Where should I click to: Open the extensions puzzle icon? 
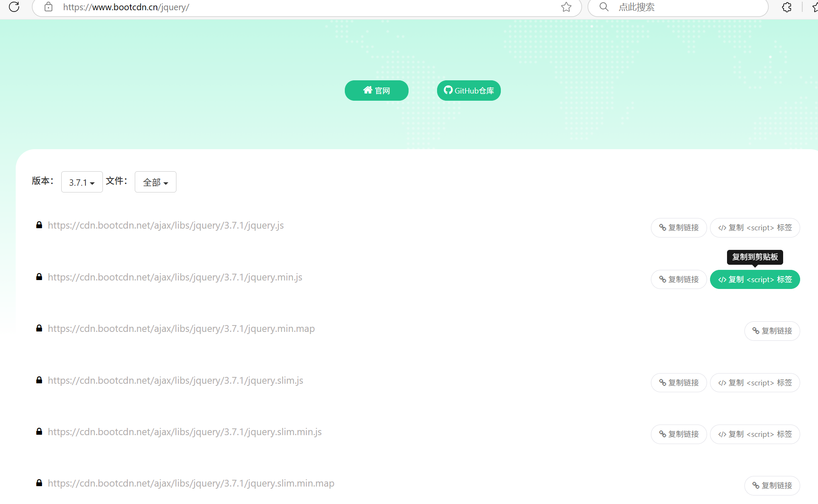click(x=787, y=7)
